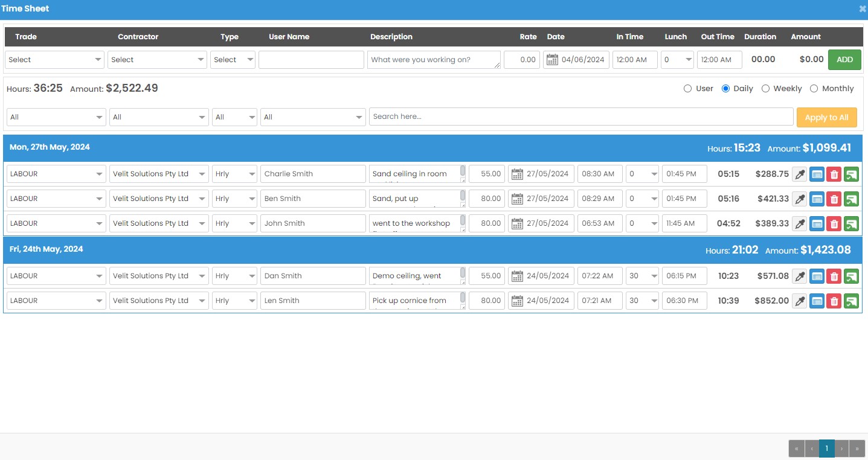
Task: Select the User radio button
Action: click(687, 89)
